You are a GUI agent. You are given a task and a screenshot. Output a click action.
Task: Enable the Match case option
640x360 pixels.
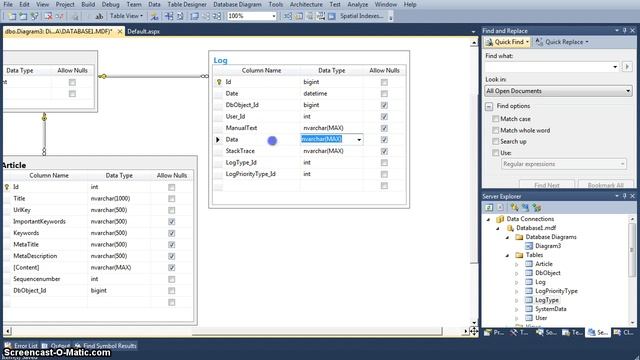point(496,119)
